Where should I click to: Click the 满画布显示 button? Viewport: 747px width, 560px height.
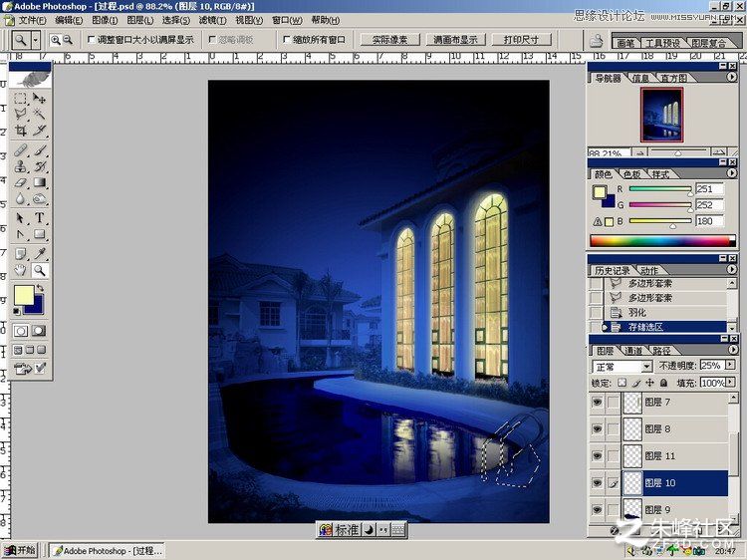455,40
